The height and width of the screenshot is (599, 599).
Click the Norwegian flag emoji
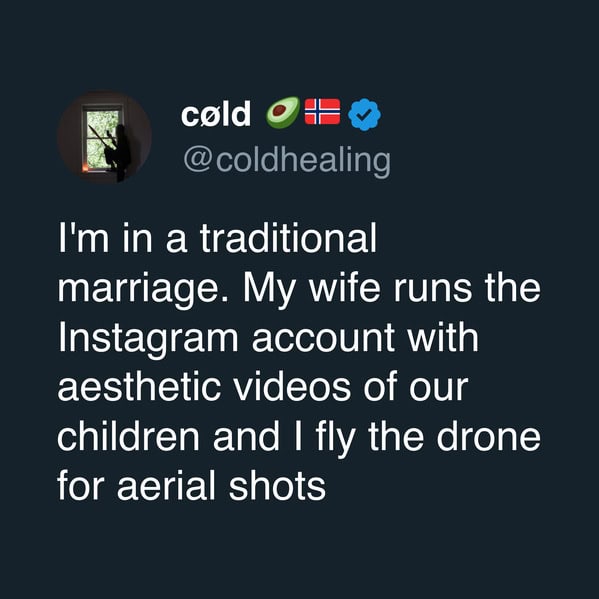[322, 112]
